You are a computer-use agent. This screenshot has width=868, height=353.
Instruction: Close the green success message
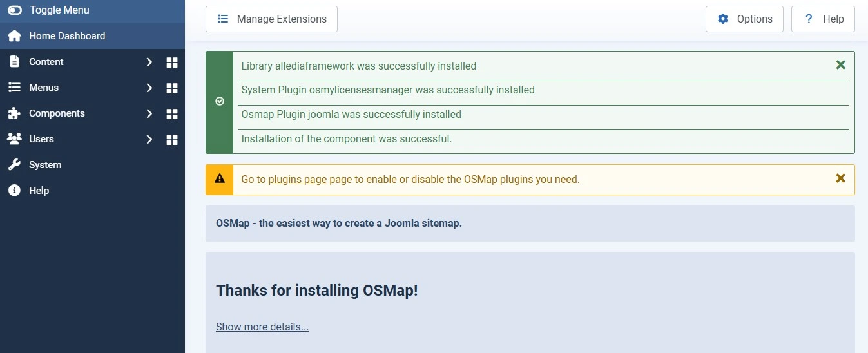tap(840, 65)
